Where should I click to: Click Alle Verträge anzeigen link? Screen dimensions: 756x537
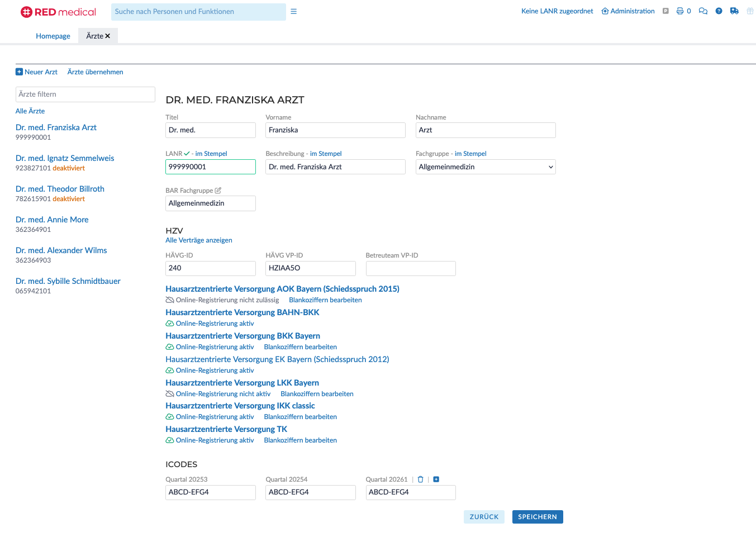pyautogui.click(x=199, y=240)
